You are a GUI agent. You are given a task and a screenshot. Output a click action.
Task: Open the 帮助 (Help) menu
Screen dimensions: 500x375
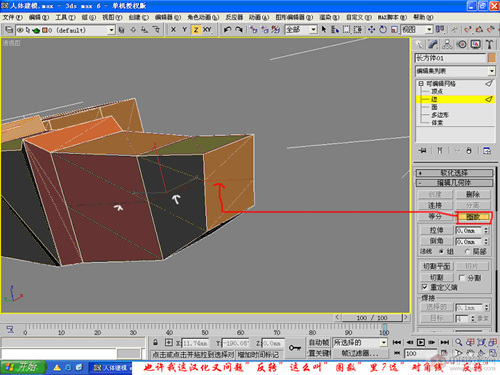423,17
